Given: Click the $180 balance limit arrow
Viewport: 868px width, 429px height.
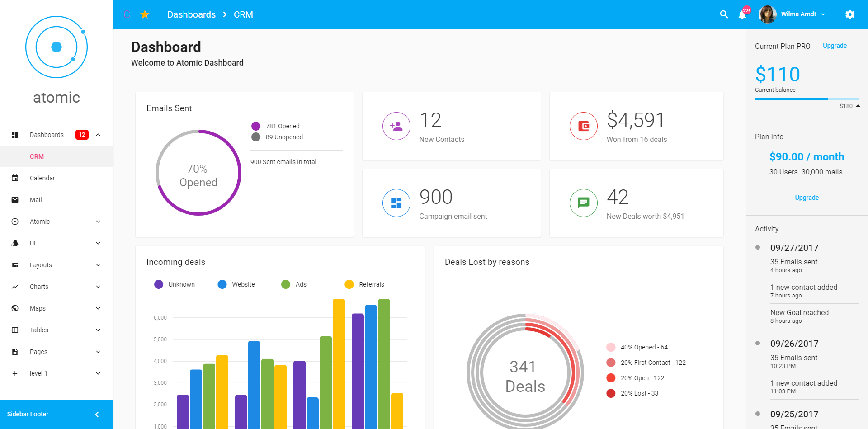Looking at the screenshot, I should (858, 106).
